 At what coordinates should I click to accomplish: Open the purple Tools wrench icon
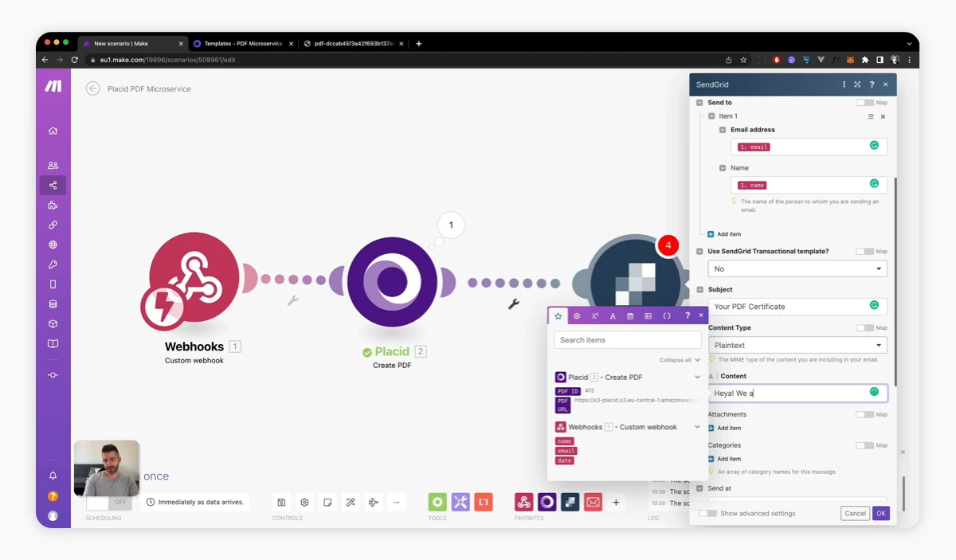coord(460,502)
